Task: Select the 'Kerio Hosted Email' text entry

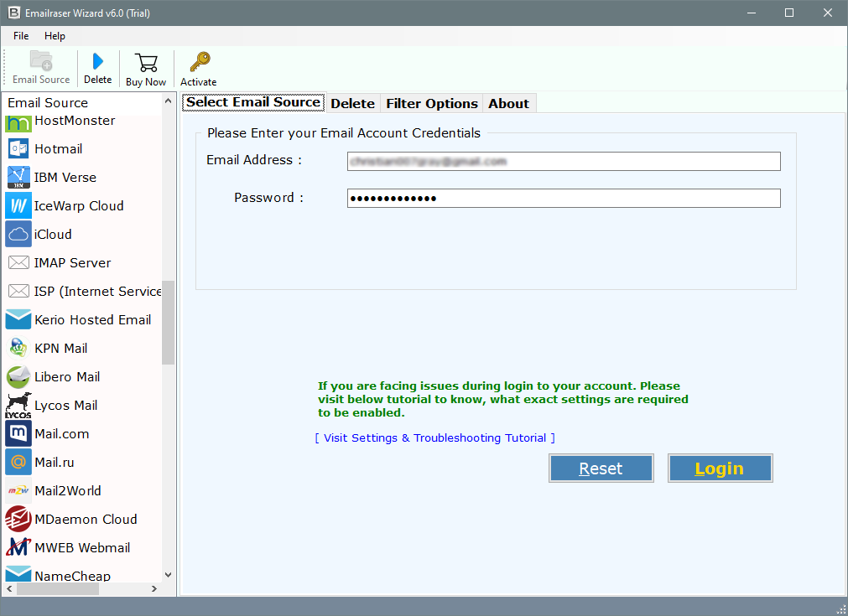Action: [x=93, y=320]
